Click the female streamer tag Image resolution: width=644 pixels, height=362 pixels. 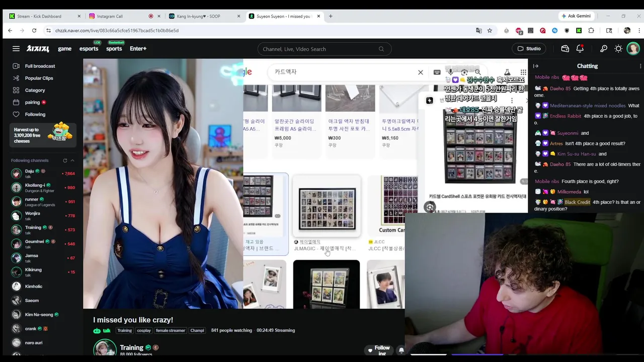(x=170, y=330)
